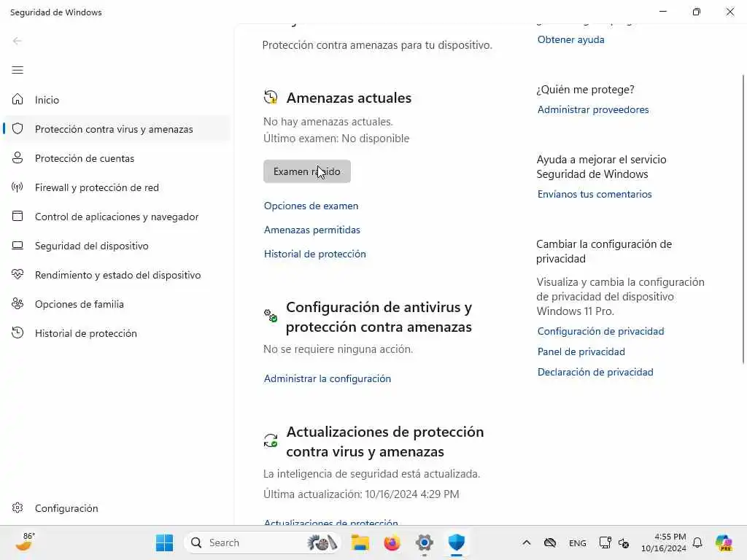Viewport: 747px width, 560px height.
Task: Click 'Último examen: No disponible' text
Action: [336, 138]
